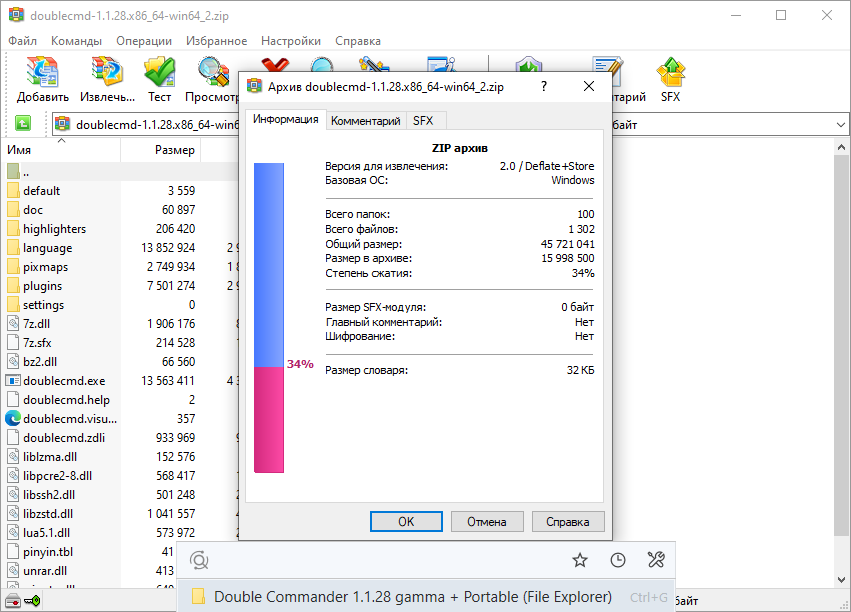Open Double Commander 1.1.28 gamma search result
Viewport: 851px width, 612px height.
427,597
